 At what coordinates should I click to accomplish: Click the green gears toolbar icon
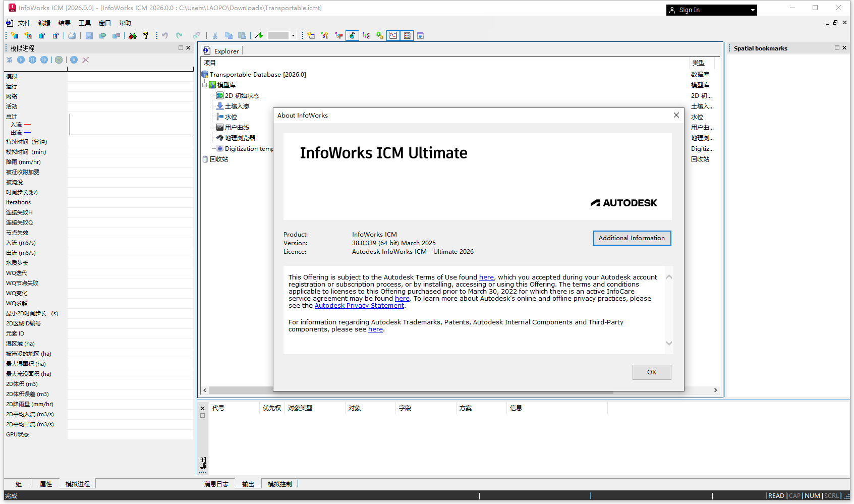[379, 35]
